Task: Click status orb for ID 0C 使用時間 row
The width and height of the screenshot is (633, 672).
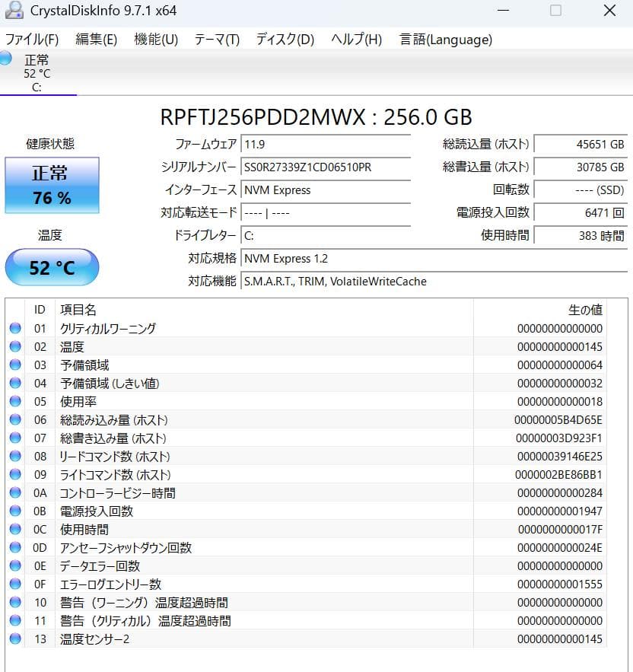Action: click(15, 529)
